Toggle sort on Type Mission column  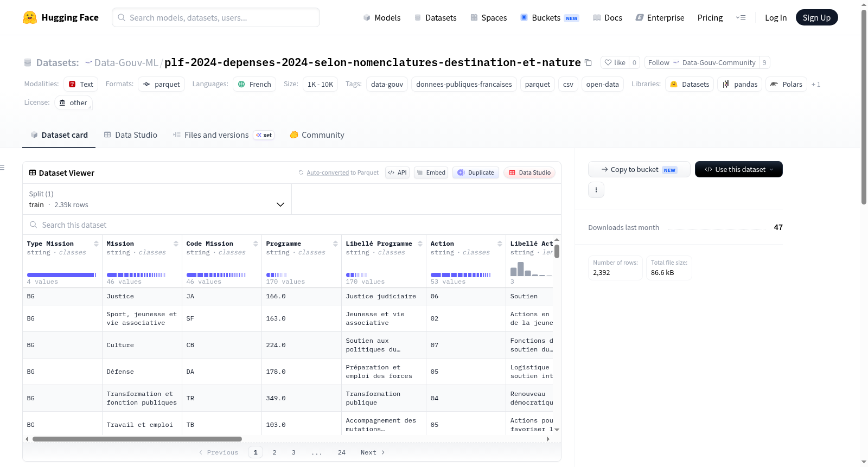[x=96, y=244]
